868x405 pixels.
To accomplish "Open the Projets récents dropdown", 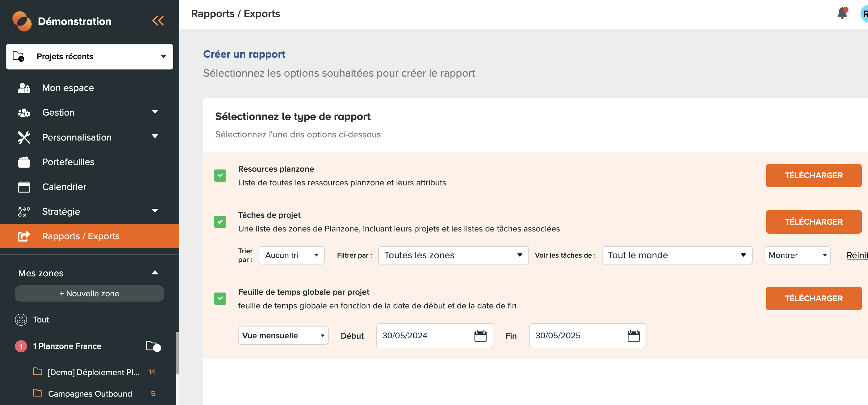I will point(89,57).
